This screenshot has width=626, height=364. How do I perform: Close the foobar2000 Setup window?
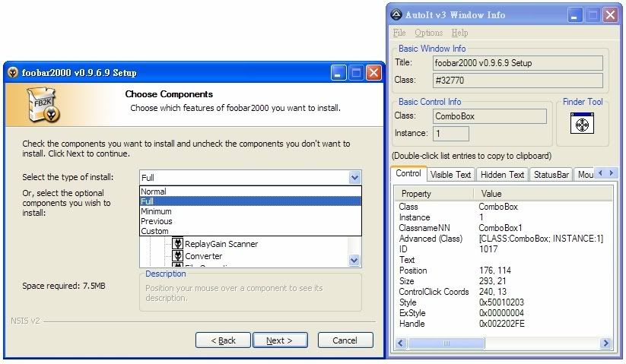(373, 72)
